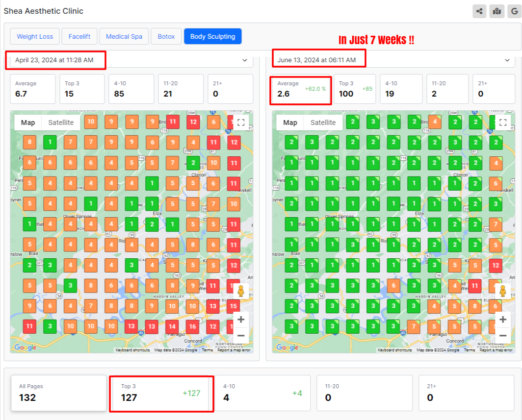Viewport: 522px width, 420px height.
Task: Select bottom 11-20 card showing 0
Action: 365,393
